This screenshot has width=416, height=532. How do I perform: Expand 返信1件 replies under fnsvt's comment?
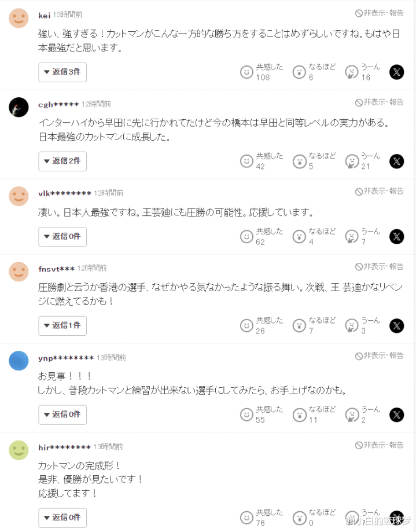tap(62, 326)
